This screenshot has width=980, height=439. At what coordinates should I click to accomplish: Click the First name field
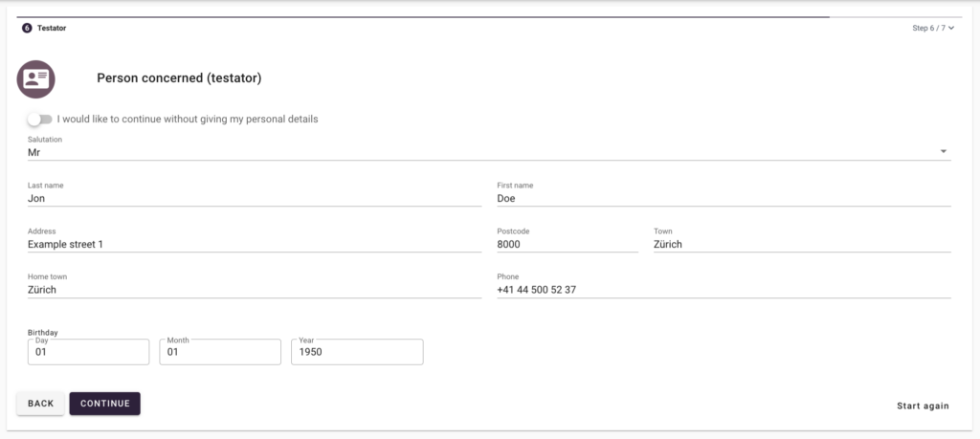tap(723, 199)
